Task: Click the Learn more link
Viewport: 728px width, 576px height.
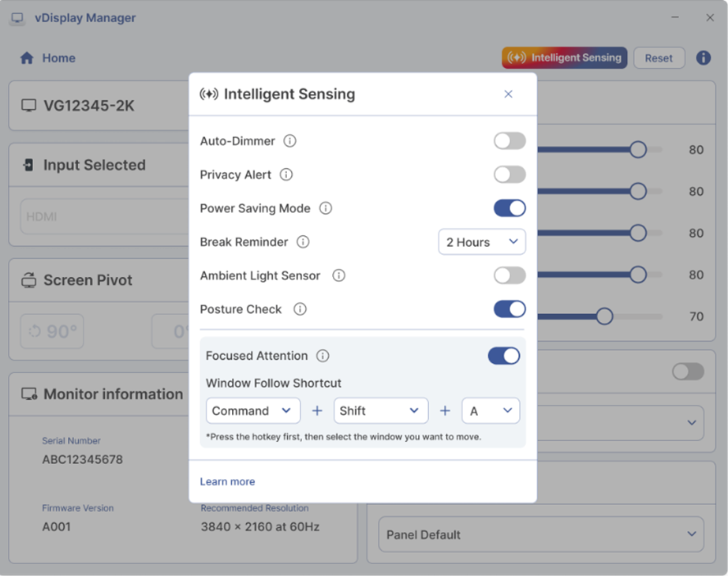Action: pyautogui.click(x=227, y=481)
